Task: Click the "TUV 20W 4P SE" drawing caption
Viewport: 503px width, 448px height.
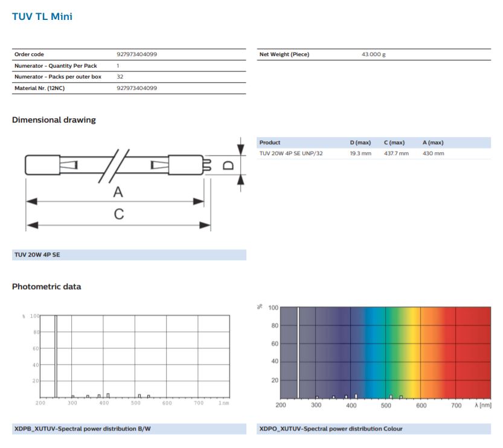Action: pyautogui.click(x=37, y=255)
